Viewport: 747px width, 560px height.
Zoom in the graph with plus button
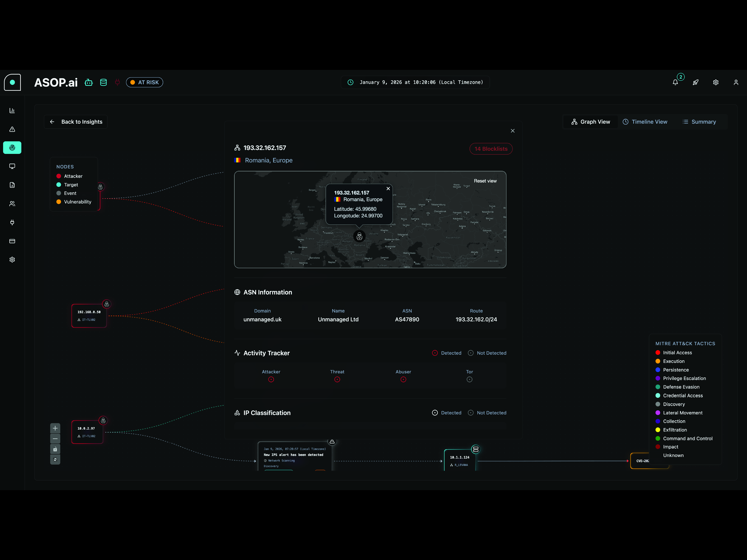[x=55, y=428]
